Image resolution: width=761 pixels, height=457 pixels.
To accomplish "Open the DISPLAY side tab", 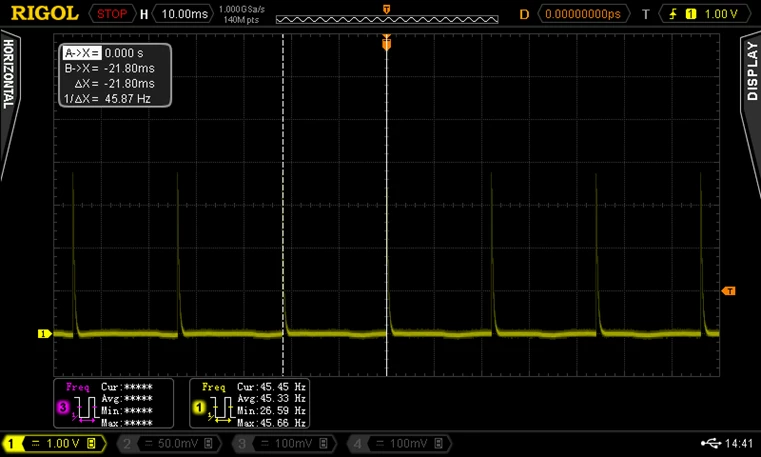I will click(x=751, y=112).
